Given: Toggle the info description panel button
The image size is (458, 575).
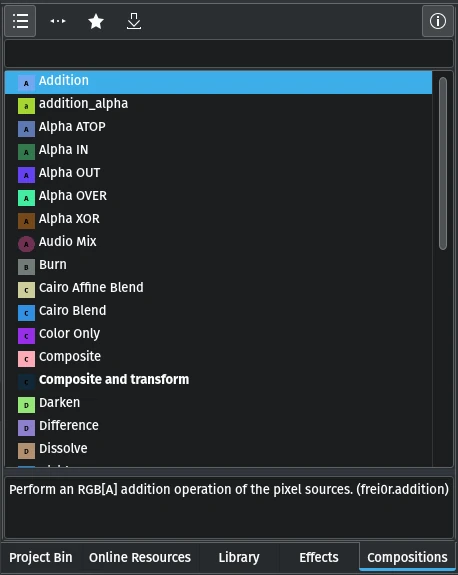Looking at the screenshot, I should (x=437, y=21).
